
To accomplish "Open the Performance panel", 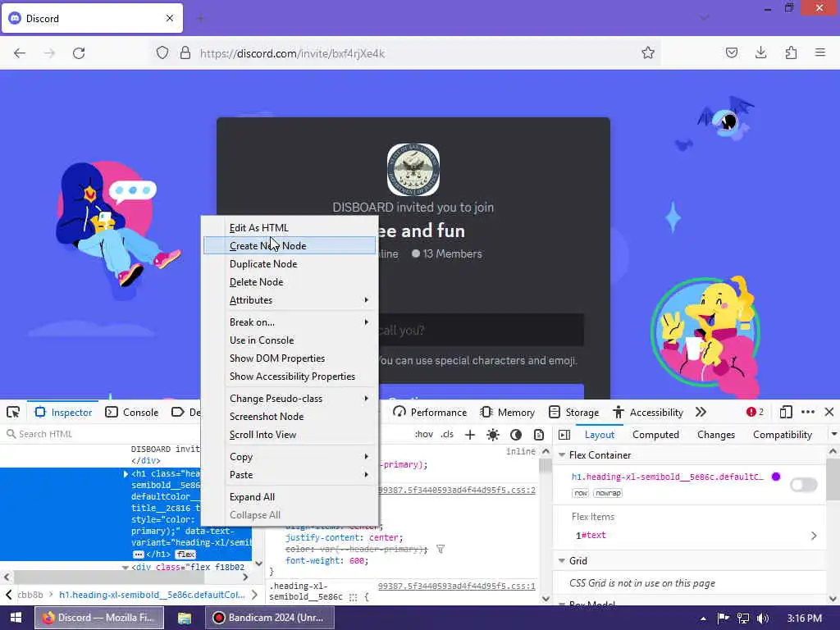I will 430,412.
